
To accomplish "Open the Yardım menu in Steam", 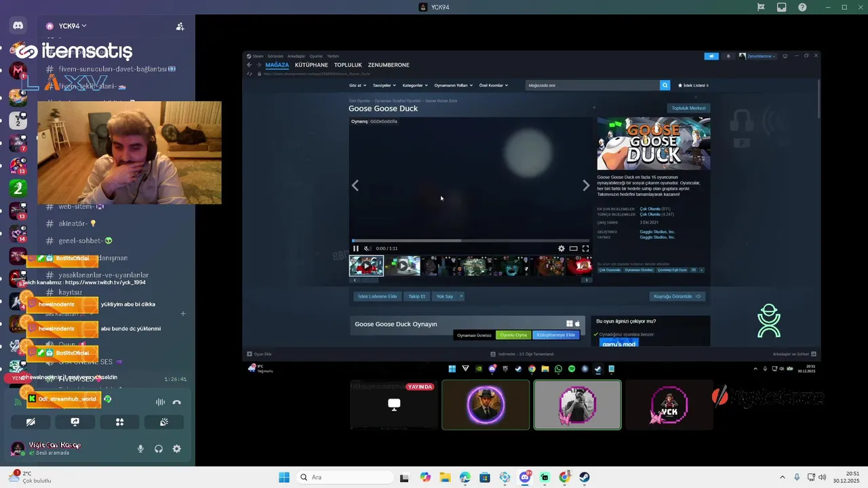I will 333,56.
